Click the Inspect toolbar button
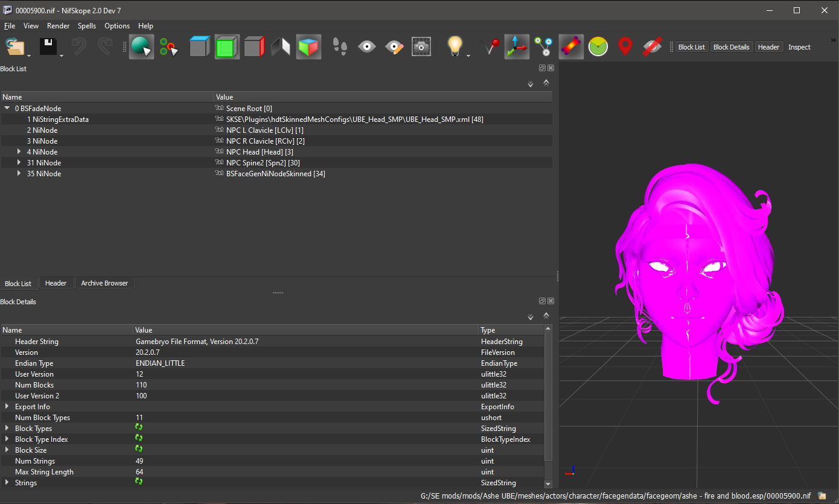 coord(799,47)
